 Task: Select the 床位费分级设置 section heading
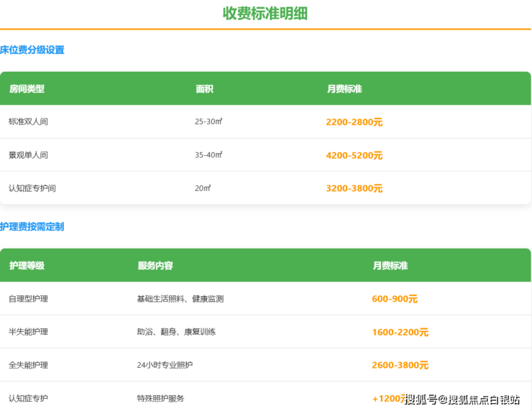(32, 50)
